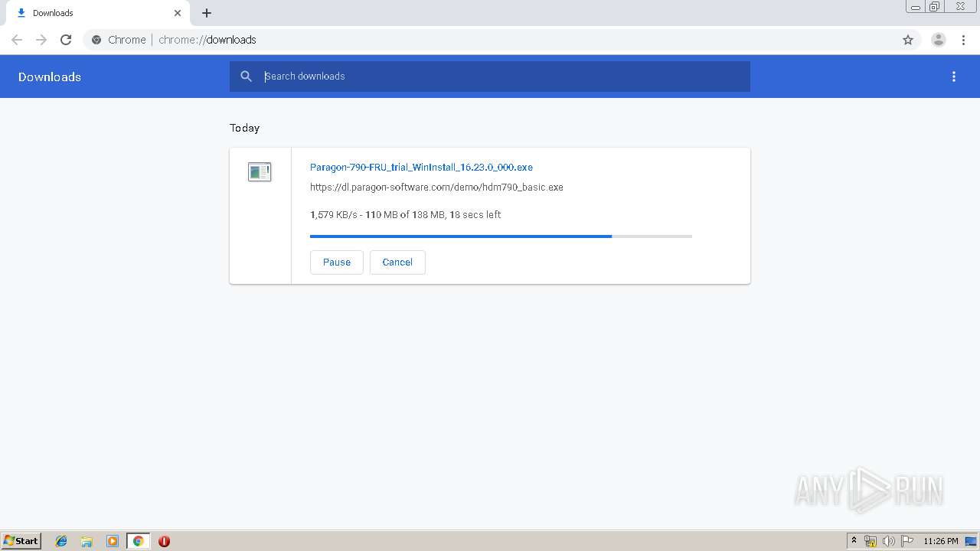Open the red Opera icon in taskbar
The image size is (980, 551).
coord(164,541)
